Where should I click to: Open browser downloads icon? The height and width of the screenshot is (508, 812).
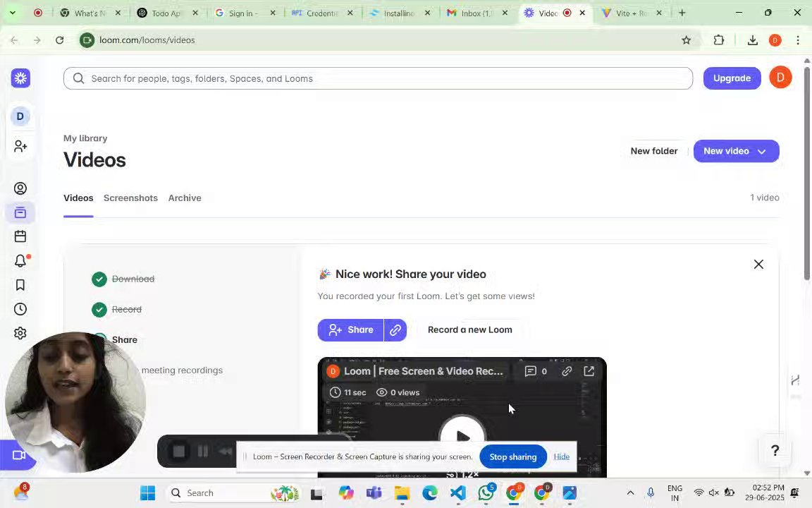pos(753,40)
